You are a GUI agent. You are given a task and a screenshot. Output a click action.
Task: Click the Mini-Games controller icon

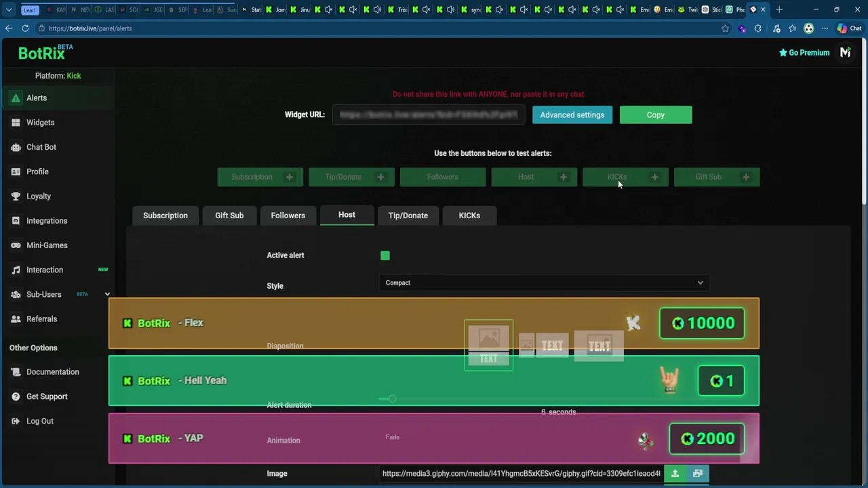pos(16,245)
